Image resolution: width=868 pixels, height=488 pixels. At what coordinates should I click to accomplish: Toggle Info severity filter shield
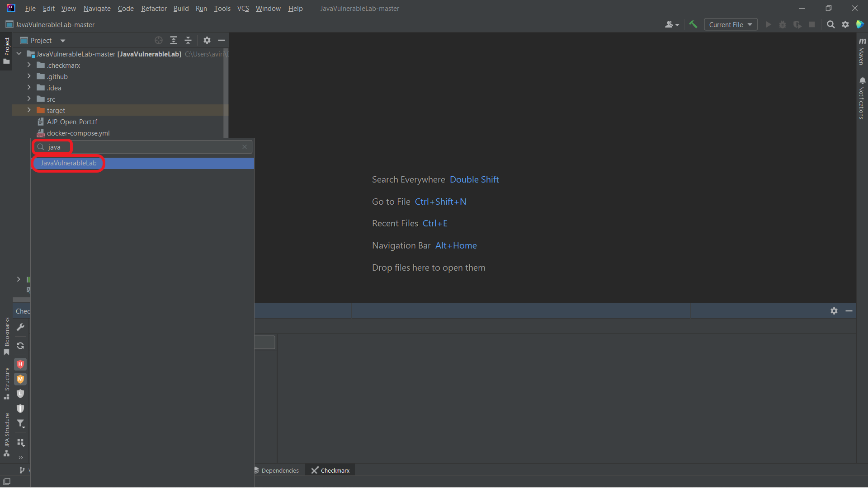(x=20, y=409)
